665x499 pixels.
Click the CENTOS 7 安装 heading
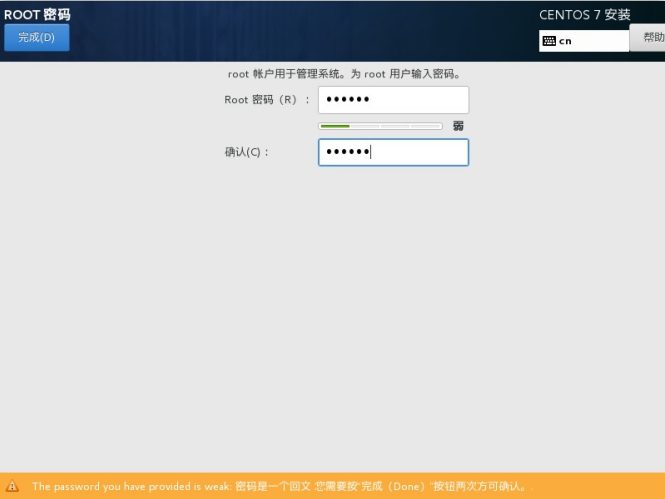click(x=584, y=15)
